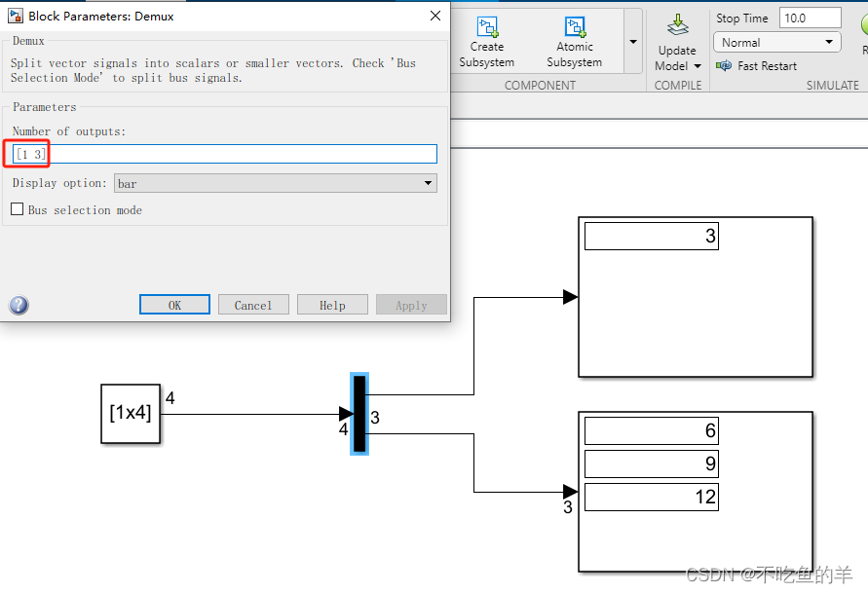Open Help from the dialog
The width and height of the screenshot is (868, 593).
(332, 304)
